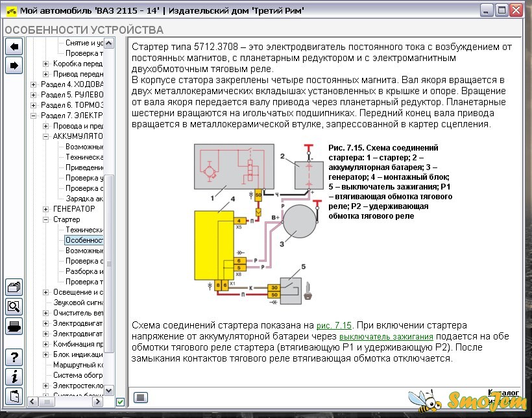Image resolution: width=532 pixels, height=418 pixels.
Task: Follow the 'рис. 7.15' link
Action: [334, 325]
